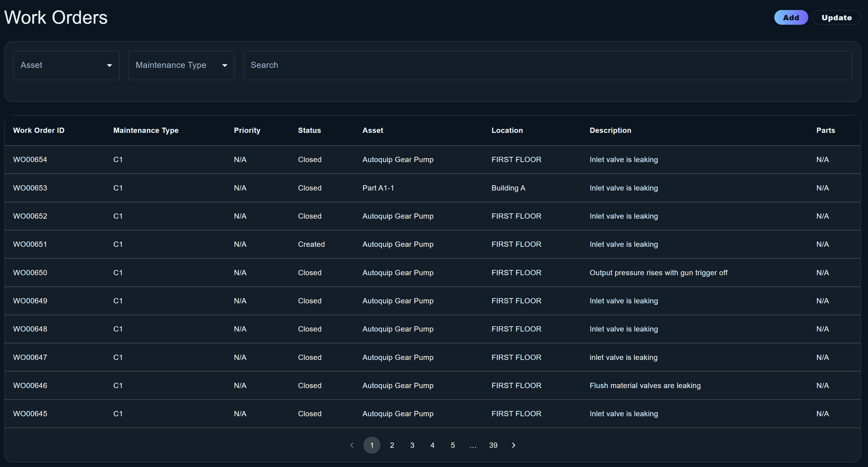Click the Closed status of WO00650
868x467 pixels.
click(x=309, y=272)
